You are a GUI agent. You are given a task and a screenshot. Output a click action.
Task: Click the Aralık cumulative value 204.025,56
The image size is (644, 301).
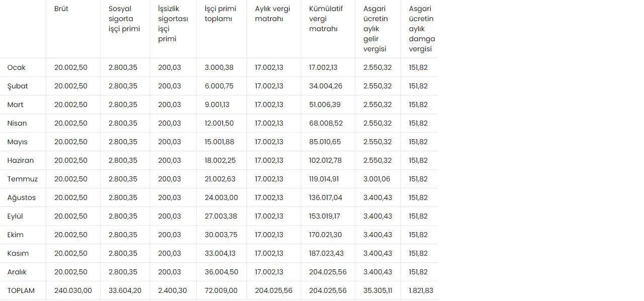tap(328, 272)
